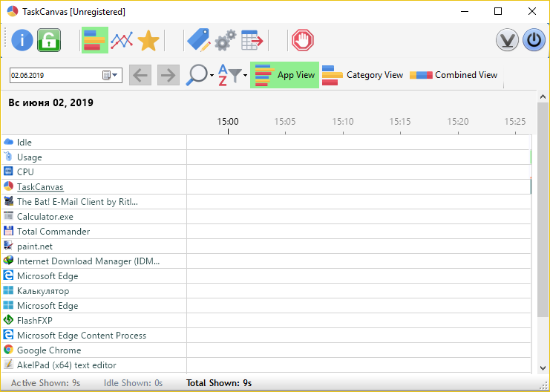Open the magnifier zoom dropdown

(x=200, y=75)
